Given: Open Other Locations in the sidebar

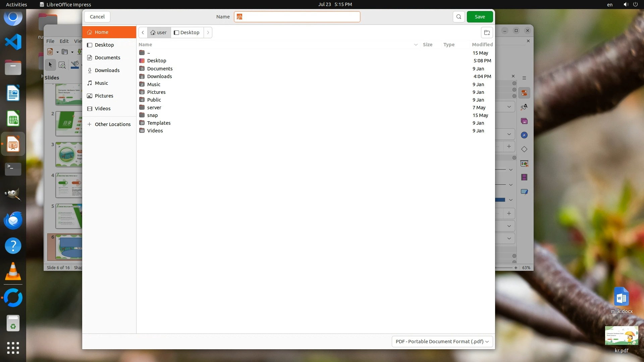Looking at the screenshot, I should point(112,124).
